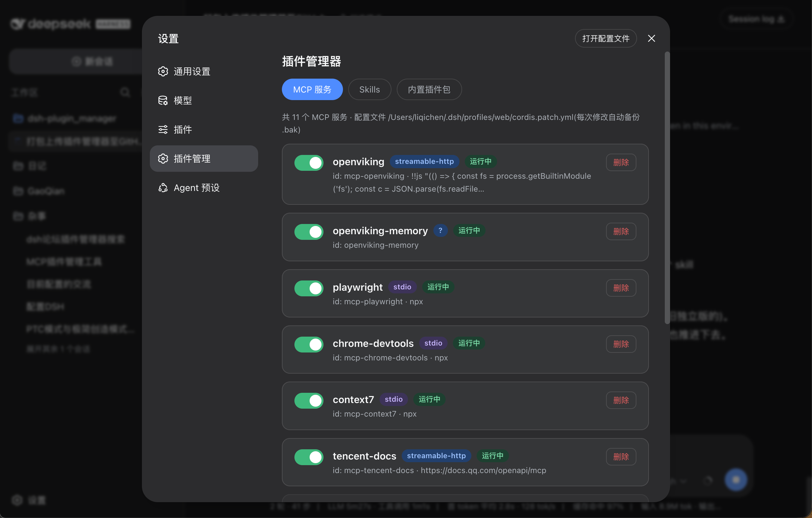
Task: Click the stdio badge on context7
Action: click(x=393, y=399)
